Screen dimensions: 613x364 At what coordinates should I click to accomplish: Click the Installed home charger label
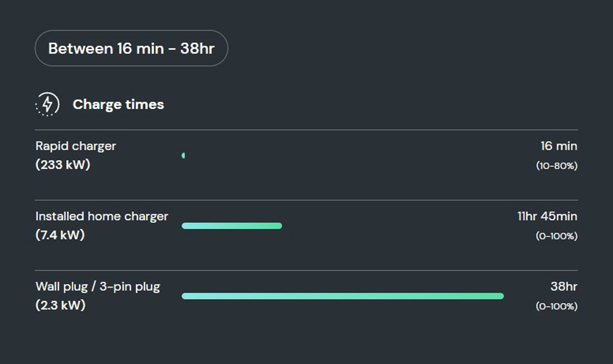coord(102,216)
